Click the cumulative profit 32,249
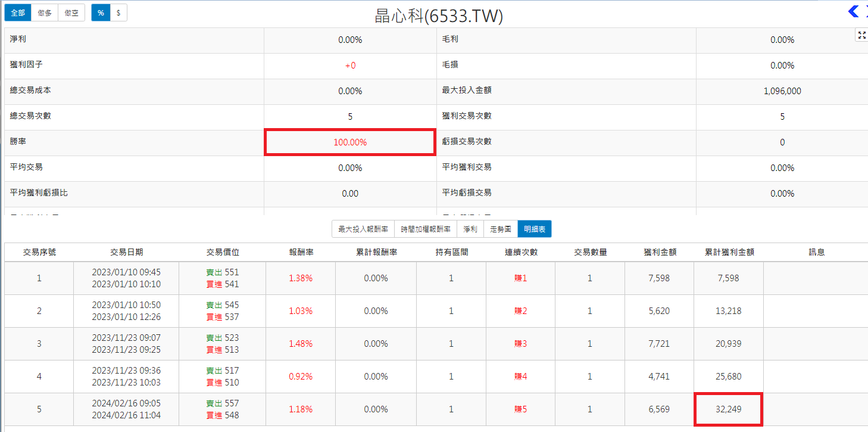The height and width of the screenshot is (432, 868). click(729, 409)
